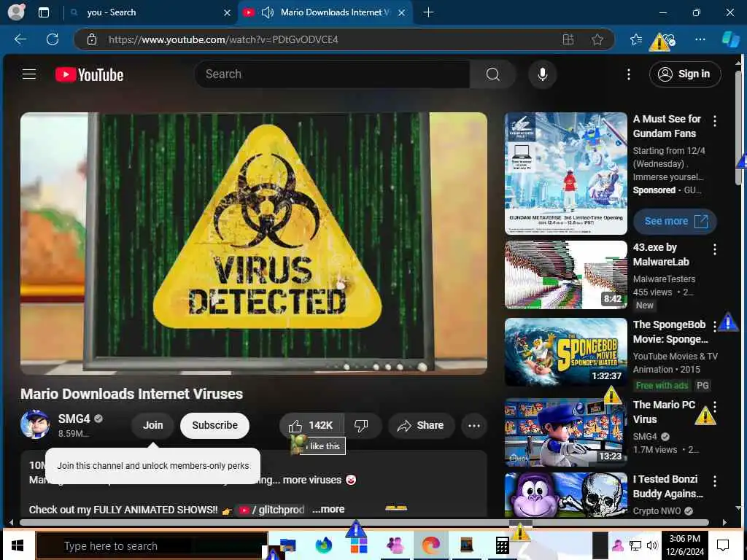Open the MalwareTesters channel name
Viewport: 747px width, 560px height.
[x=664, y=279]
